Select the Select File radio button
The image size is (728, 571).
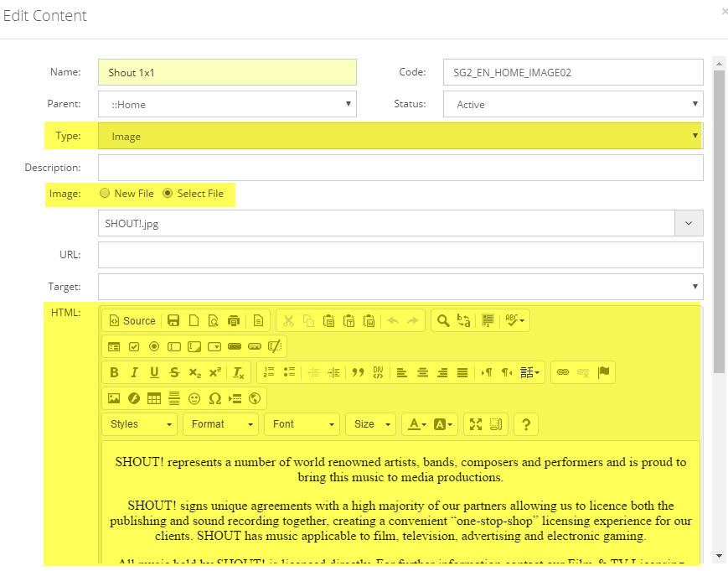point(168,194)
